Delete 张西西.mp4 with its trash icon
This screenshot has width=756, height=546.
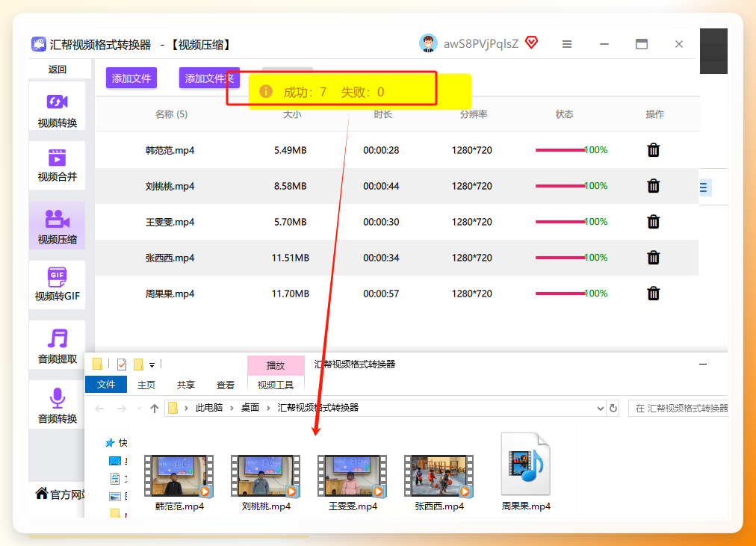point(654,258)
